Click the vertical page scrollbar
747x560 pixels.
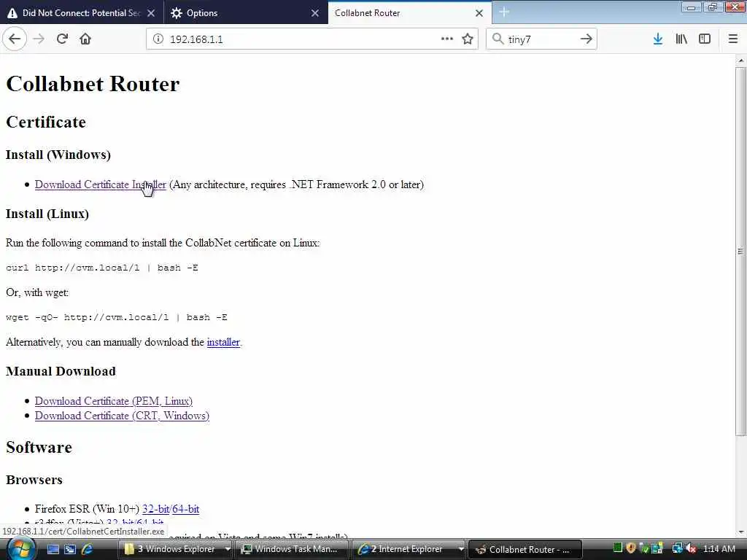(740, 251)
